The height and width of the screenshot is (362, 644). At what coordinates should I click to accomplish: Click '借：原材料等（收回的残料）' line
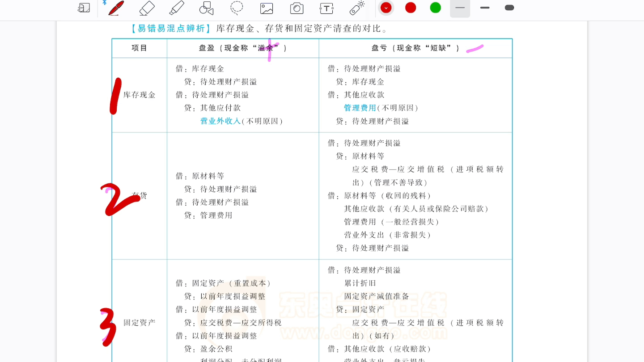pyautogui.click(x=380, y=196)
